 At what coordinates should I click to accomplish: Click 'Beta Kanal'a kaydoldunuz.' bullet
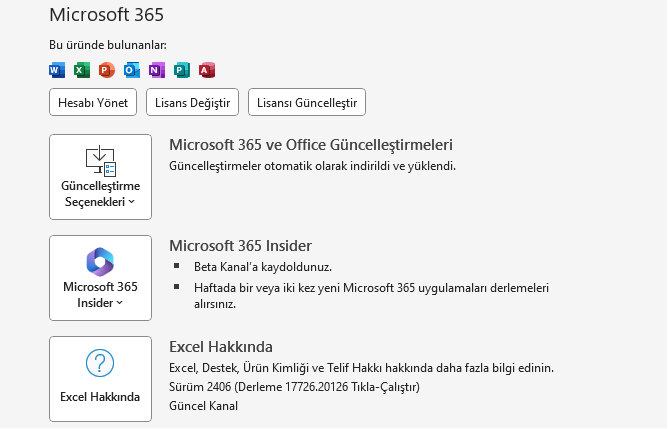coord(263,267)
